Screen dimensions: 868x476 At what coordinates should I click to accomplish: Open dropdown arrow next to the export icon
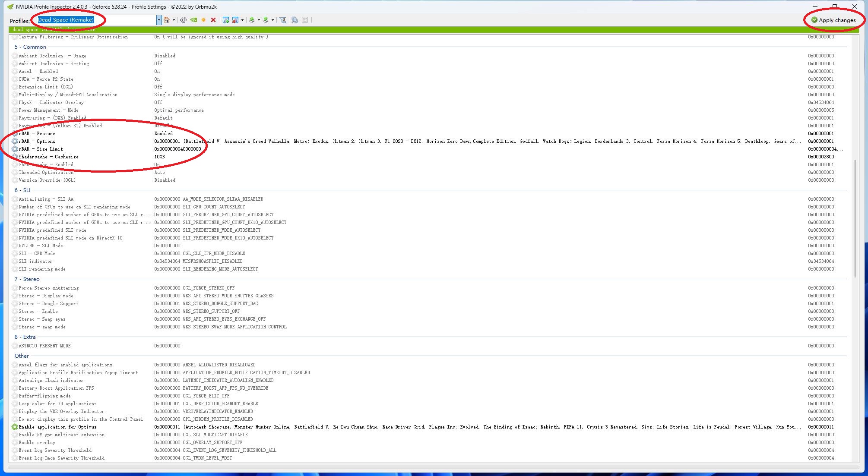[x=259, y=20]
